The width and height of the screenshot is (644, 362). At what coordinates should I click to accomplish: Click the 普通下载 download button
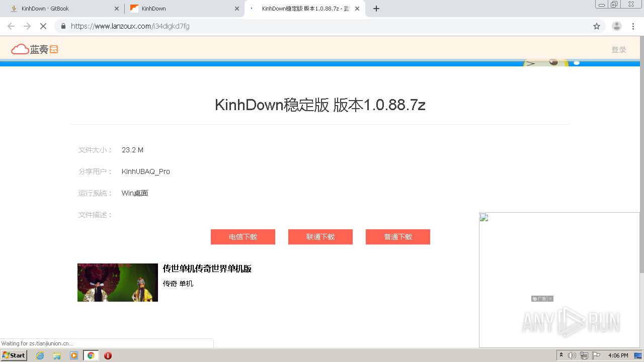coord(398,237)
